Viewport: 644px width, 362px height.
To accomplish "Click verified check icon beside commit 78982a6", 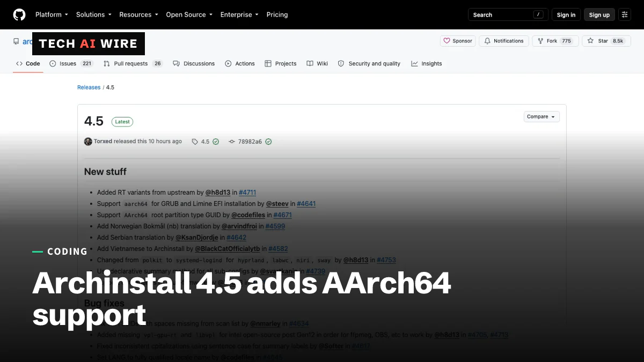I will click(268, 142).
